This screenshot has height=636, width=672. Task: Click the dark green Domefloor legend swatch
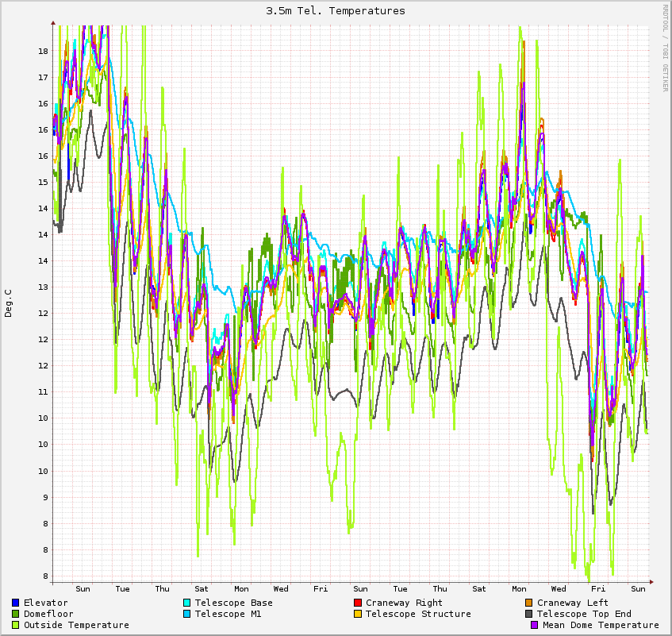16,614
